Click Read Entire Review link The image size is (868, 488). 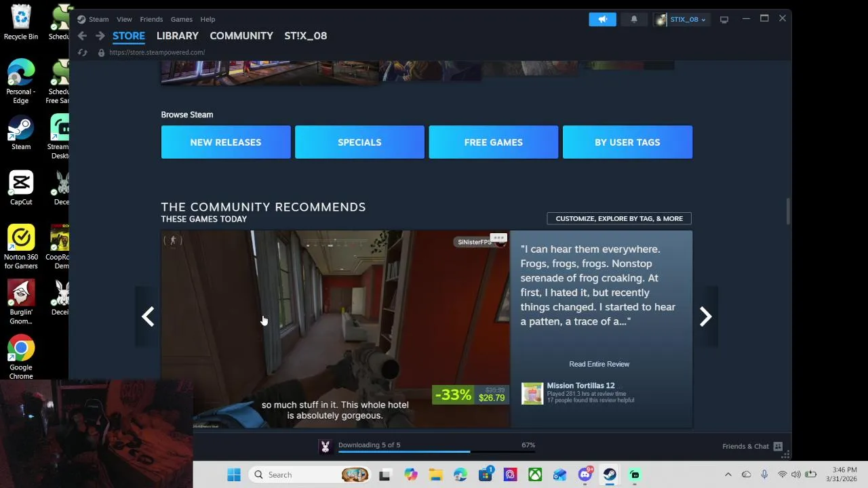coord(599,364)
